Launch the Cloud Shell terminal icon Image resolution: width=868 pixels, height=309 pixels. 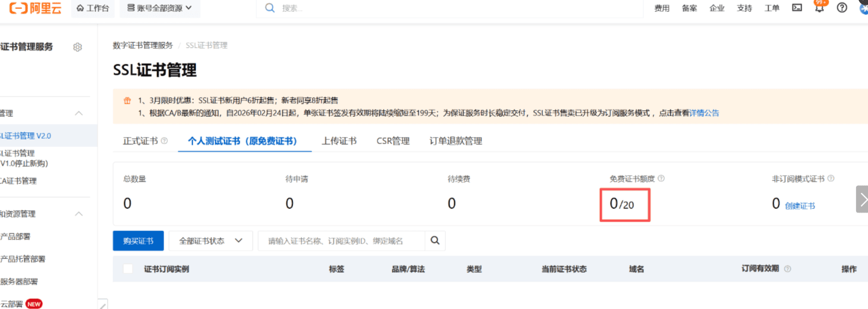point(797,8)
